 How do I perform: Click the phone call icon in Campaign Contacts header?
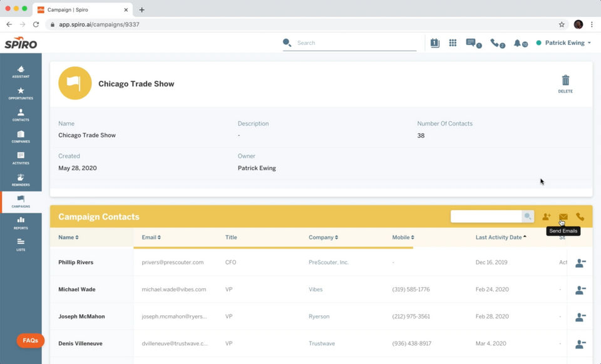(580, 217)
